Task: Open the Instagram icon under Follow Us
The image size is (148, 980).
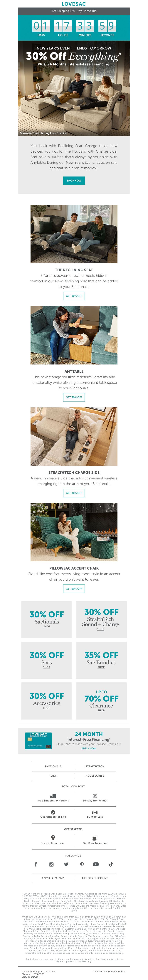Action: click(51, 864)
